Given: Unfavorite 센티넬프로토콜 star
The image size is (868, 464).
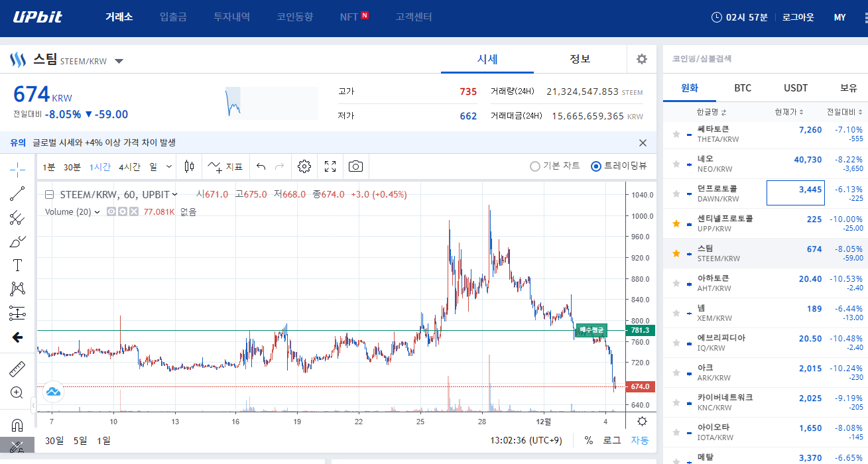Looking at the screenshot, I should point(676,223).
